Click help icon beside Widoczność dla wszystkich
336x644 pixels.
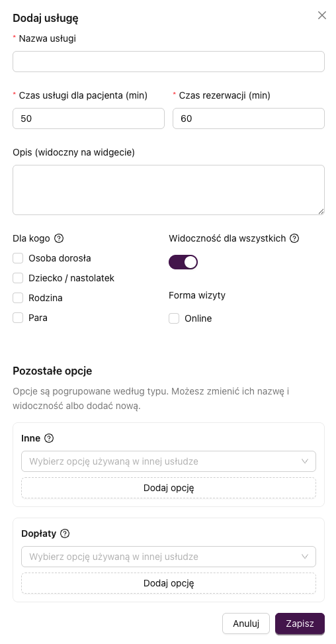coord(294,238)
